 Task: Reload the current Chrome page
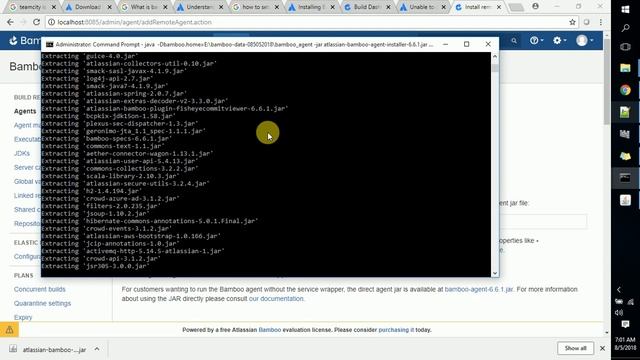click(36, 22)
